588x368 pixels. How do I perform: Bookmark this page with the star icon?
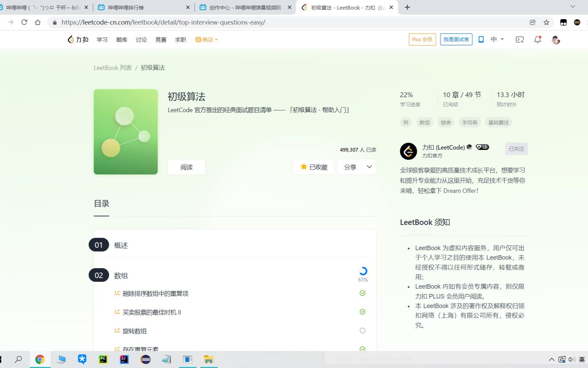(546, 22)
